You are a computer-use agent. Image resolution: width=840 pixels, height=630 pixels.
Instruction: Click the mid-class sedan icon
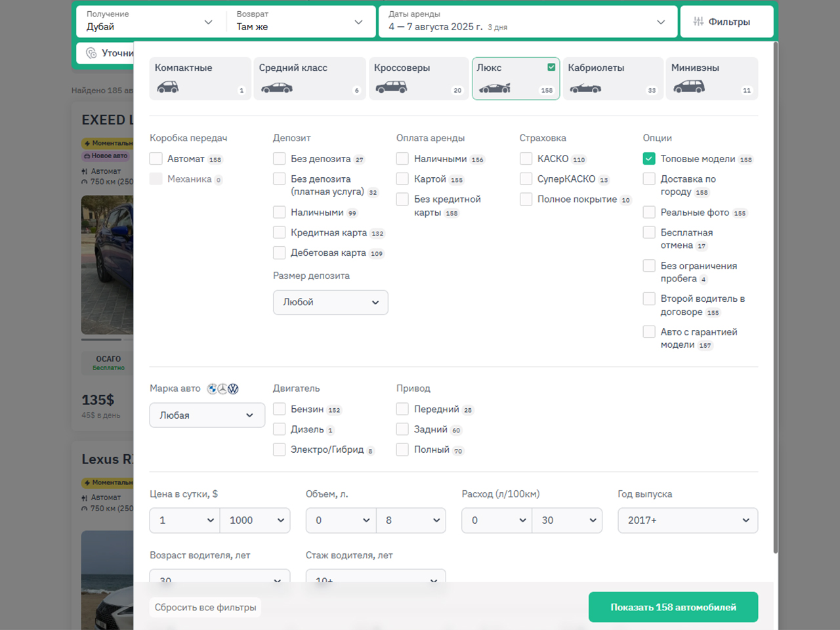pyautogui.click(x=276, y=88)
